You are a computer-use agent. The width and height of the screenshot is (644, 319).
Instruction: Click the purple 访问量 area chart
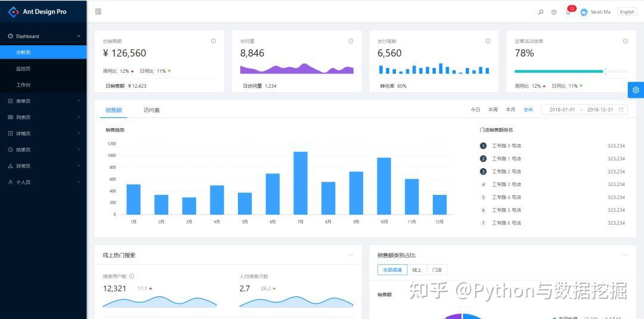tap(297, 69)
